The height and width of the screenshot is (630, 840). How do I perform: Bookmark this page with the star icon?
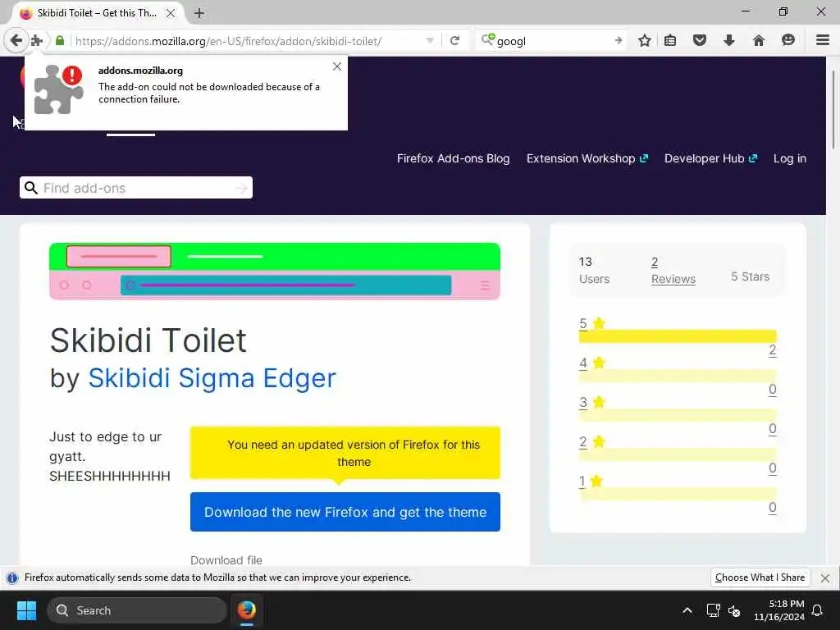click(x=645, y=41)
